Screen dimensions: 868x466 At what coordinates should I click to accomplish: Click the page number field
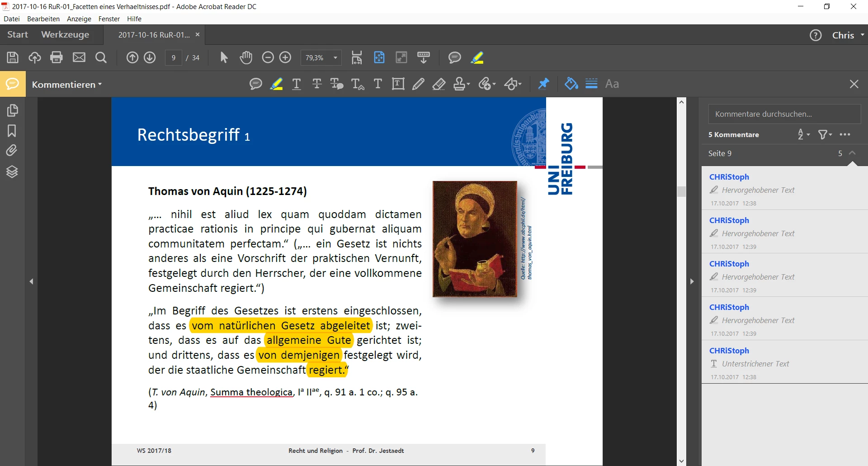click(x=174, y=58)
